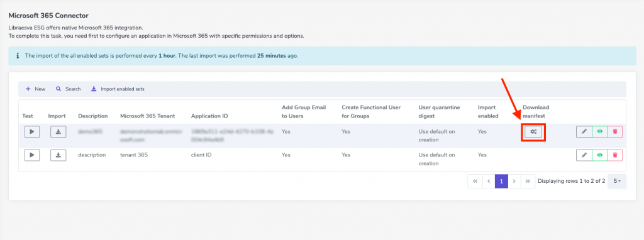
Task: Select the 'description' cell in second row
Action: [92, 155]
